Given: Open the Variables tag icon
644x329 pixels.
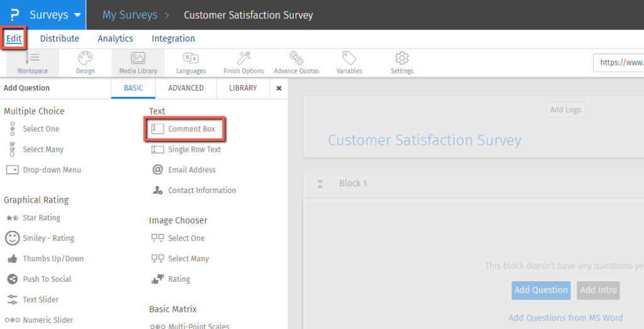Looking at the screenshot, I should click(349, 62).
